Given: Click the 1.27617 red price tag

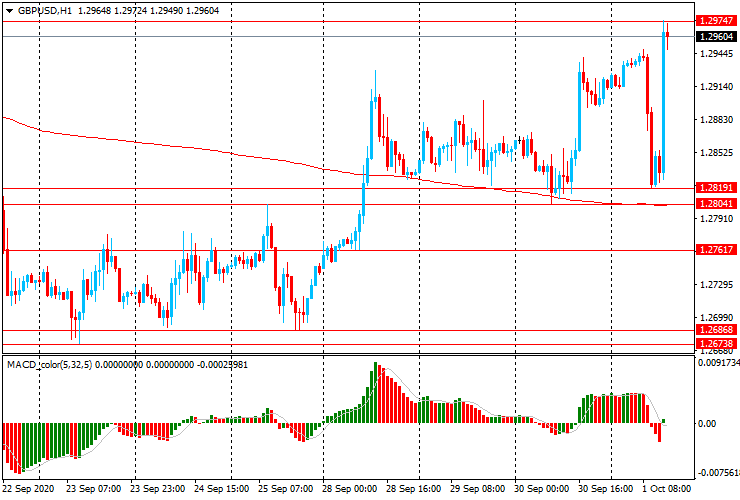Looking at the screenshot, I should coord(717,250).
